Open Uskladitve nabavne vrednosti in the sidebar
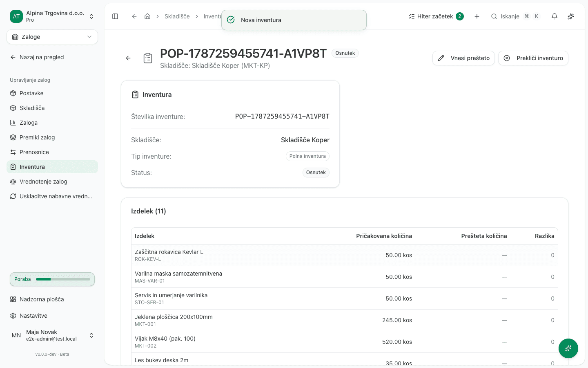588x368 pixels. coord(52,196)
